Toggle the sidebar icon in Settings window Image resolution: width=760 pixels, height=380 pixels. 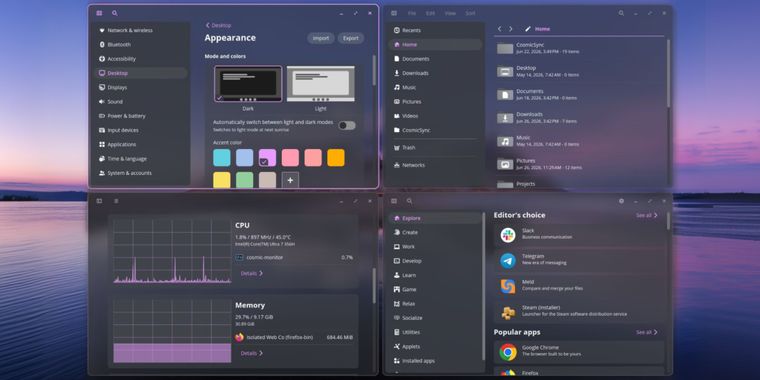pos(99,13)
